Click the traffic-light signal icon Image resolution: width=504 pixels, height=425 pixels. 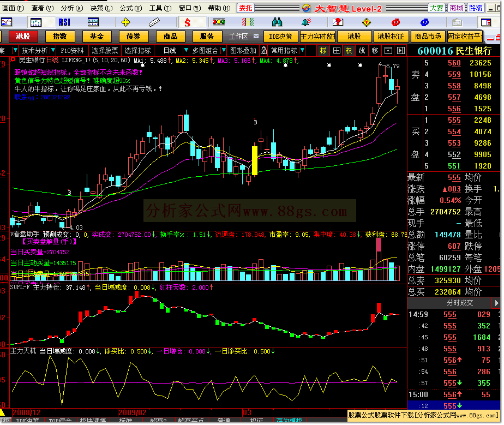[219, 22]
